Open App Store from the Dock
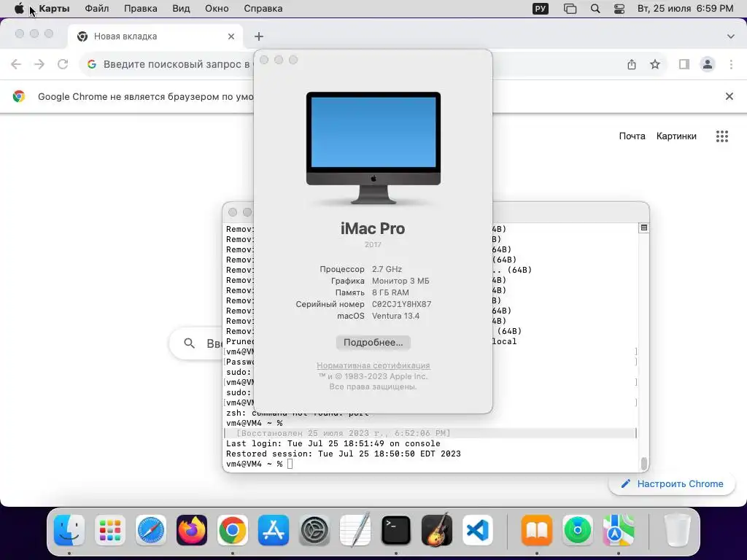This screenshot has width=747, height=560. click(x=274, y=530)
